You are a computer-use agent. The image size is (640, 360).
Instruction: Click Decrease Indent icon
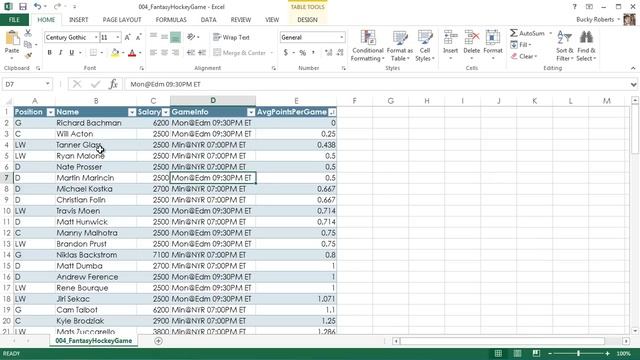pos(191,53)
